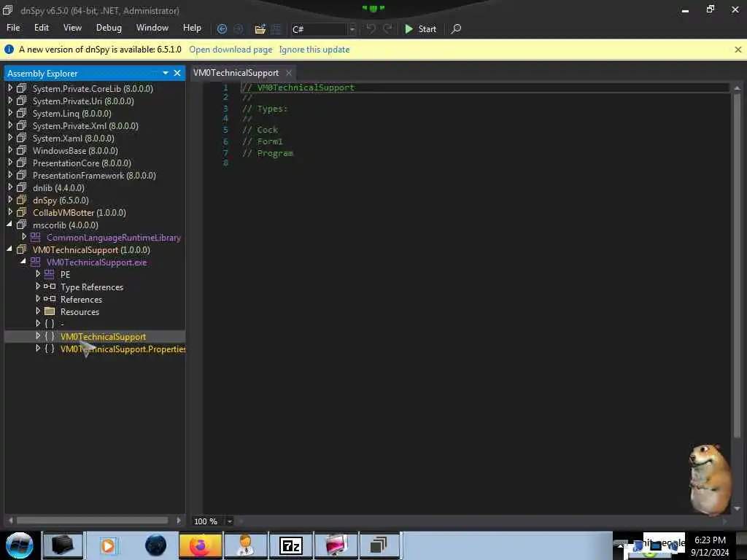Close the Assembly Explorer panel
Image resolution: width=747 pixels, height=560 pixels.
[x=177, y=73]
